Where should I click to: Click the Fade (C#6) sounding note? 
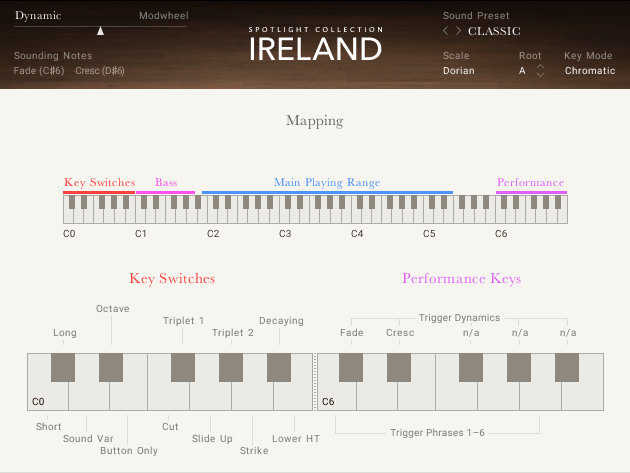pos(39,71)
